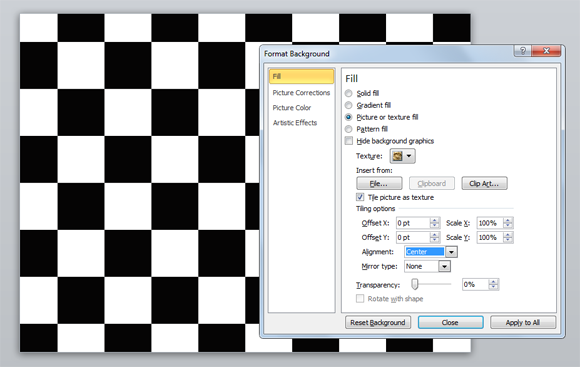Select the Gradient fill option

pyautogui.click(x=348, y=105)
